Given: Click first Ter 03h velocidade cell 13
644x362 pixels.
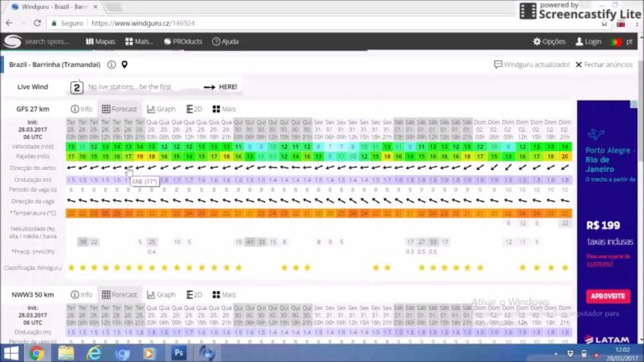Looking at the screenshot, I should click(x=71, y=147).
